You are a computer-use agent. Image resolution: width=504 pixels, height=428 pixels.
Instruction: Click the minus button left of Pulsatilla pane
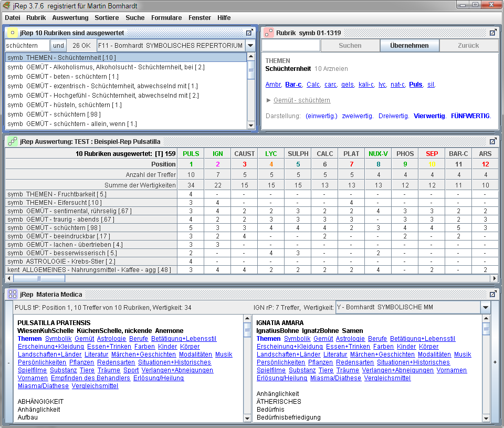pyautogui.click(x=9, y=363)
